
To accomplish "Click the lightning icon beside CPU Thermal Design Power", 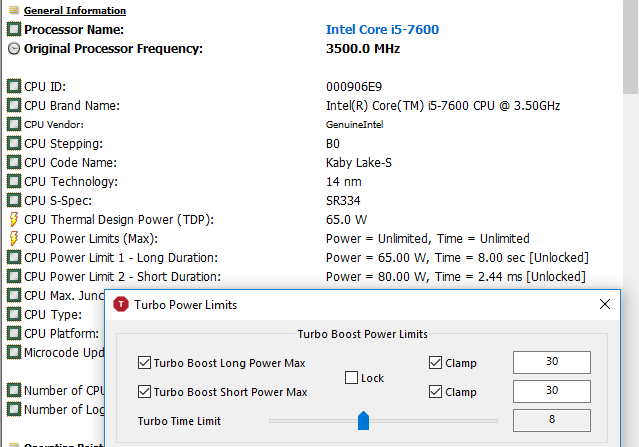I will point(14,219).
